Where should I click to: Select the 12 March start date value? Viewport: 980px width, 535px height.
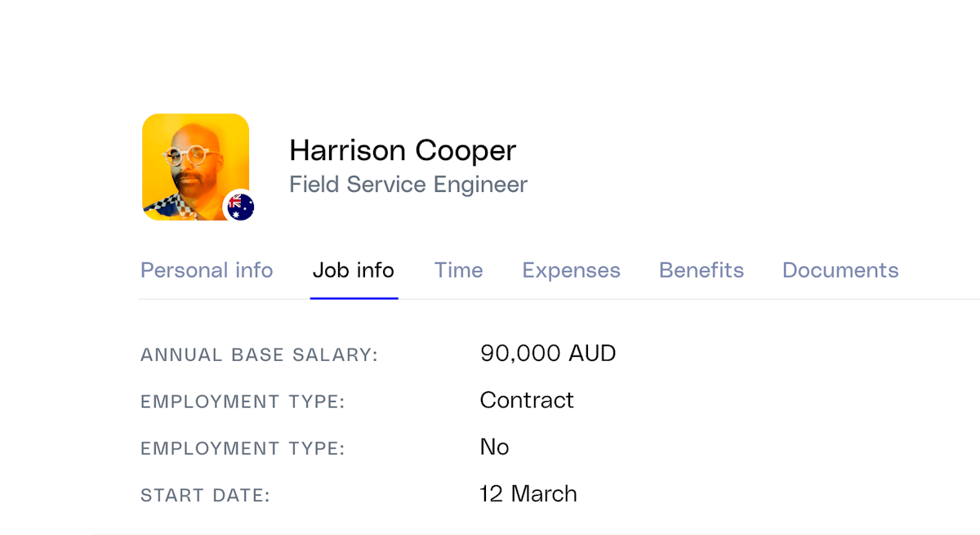click(x=528, y=493)
